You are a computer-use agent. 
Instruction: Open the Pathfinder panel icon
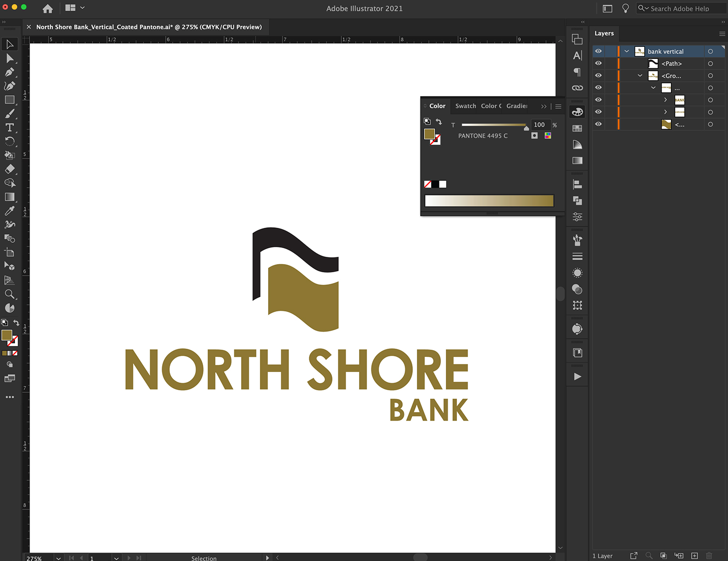coord(577,200)
